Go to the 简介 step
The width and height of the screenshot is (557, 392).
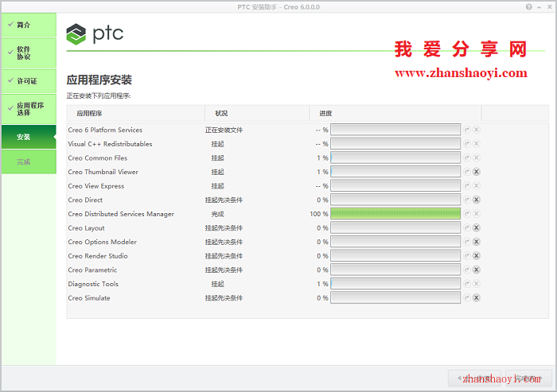click(x=29, y=25)
